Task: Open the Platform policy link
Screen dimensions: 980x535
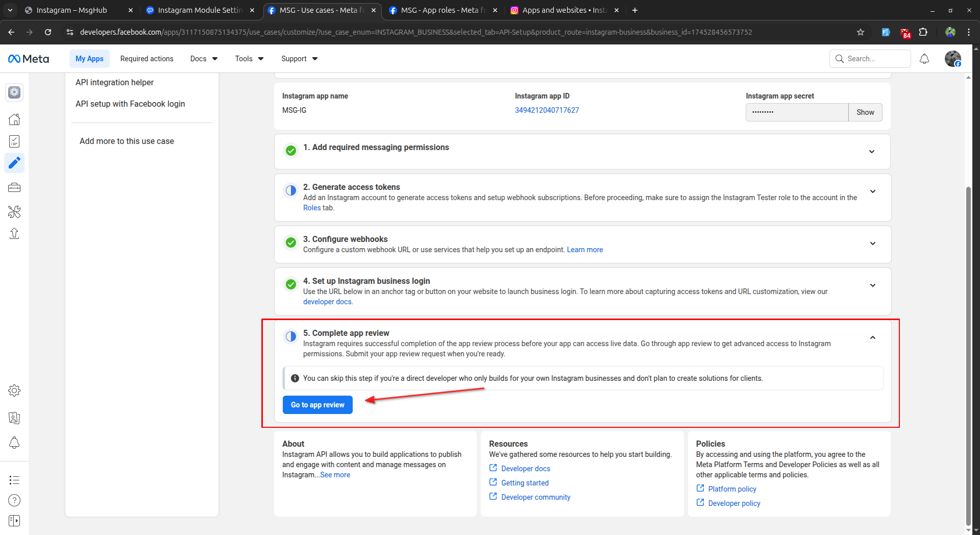Action: (x=732, y=489)
